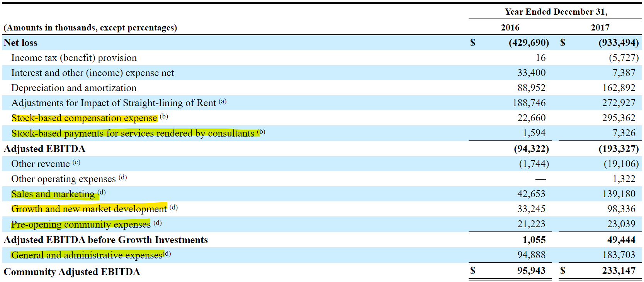Click the Amounts in thousands note
This screenshot has height=282, width=644.
90,28
